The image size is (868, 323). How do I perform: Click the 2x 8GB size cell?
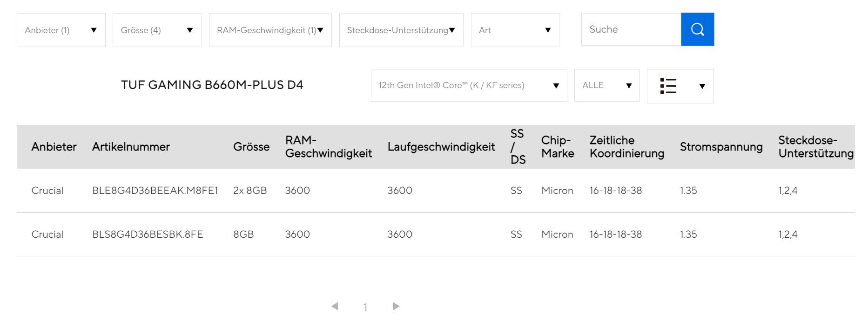[x=250, y=191]
